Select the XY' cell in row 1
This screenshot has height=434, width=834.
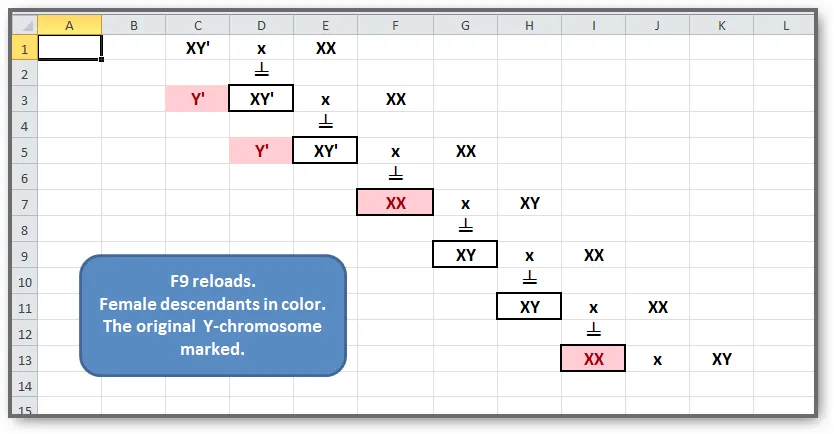[198, 47]
